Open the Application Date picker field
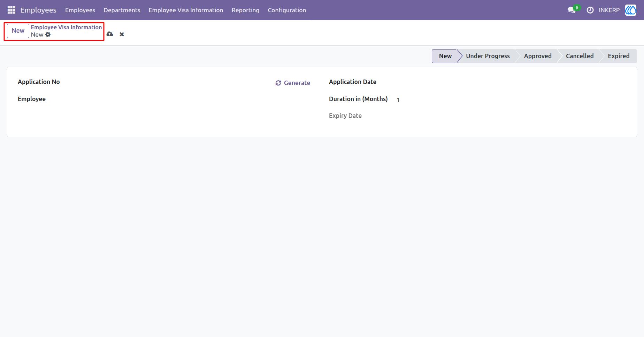 point(511,83)
